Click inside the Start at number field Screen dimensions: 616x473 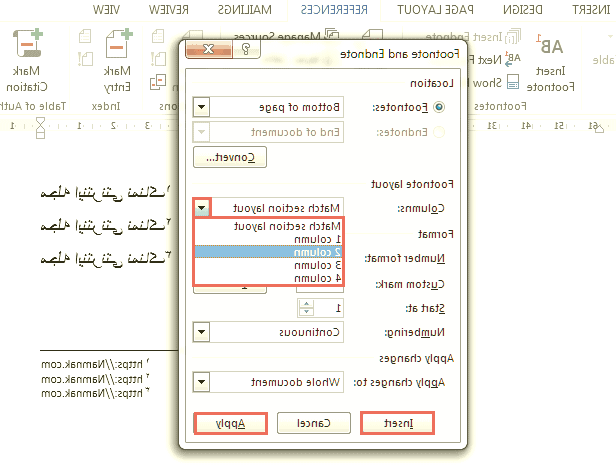point(328,308)
